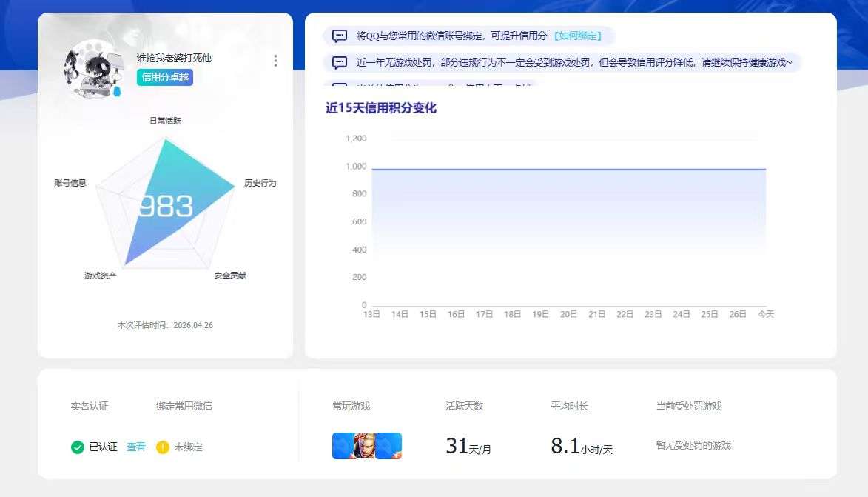The width and height of the screenshot is (868, 497).
Task: Click the 983 credit score in the radar chart
Action: tap(165, 206)
